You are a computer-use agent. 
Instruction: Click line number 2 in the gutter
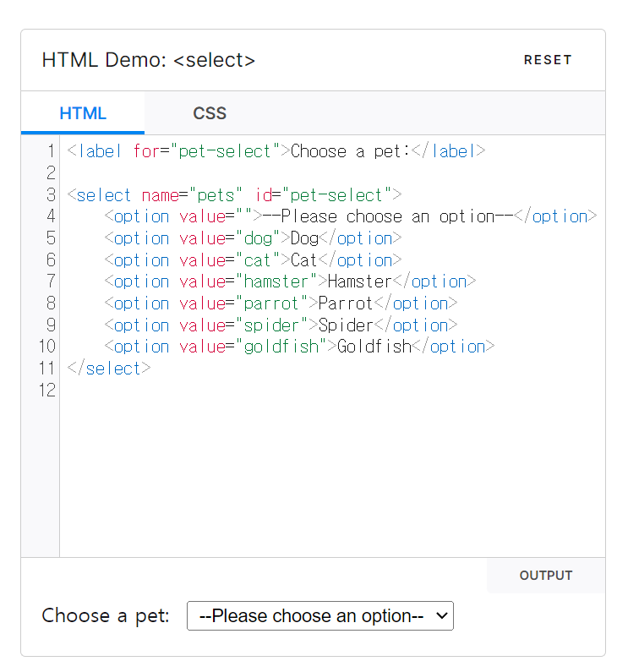point(50,173)
